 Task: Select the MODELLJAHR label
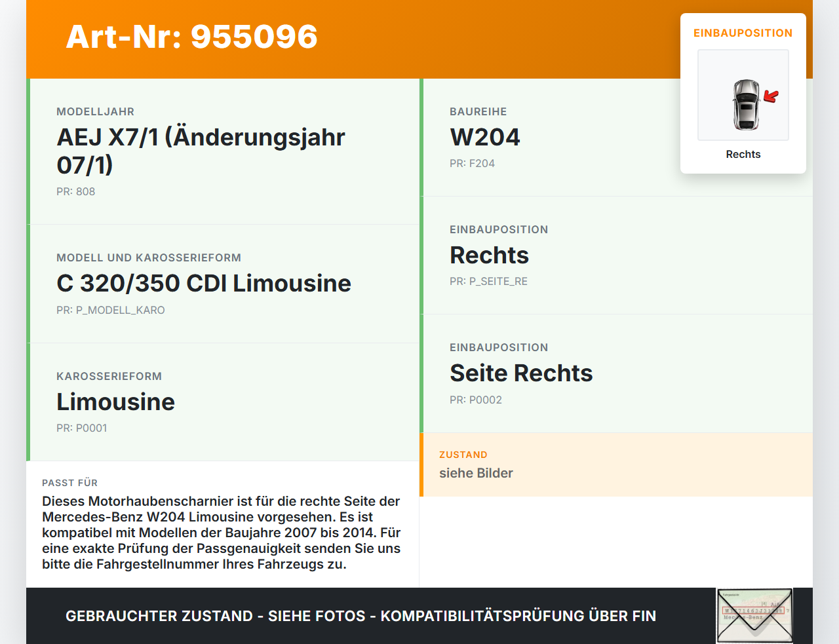[96, 111]
